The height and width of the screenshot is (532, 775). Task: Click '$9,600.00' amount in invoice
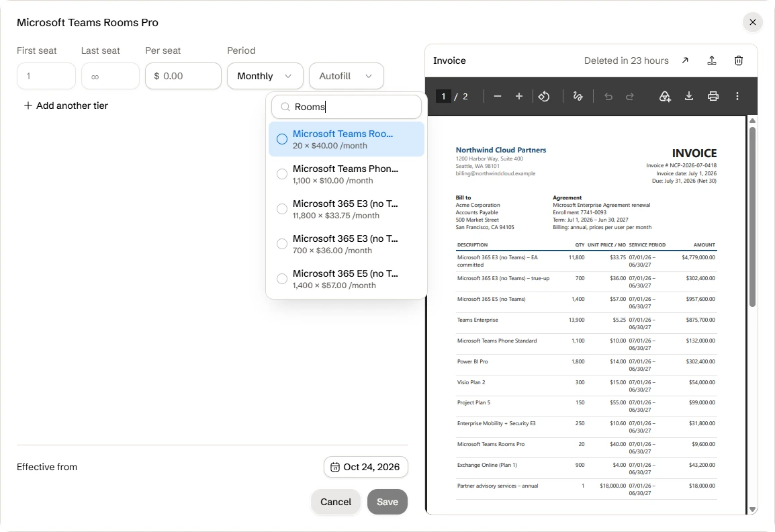(x=703, y=444)
